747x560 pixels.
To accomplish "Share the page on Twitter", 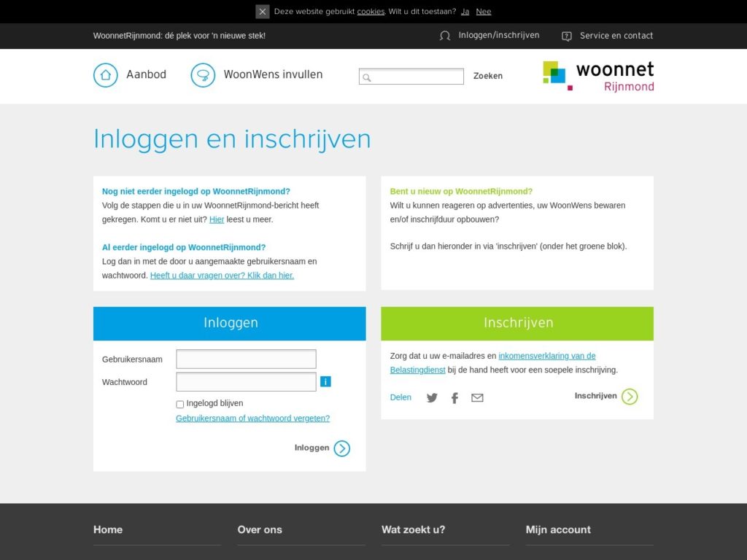I will click(x=432, y=397).
